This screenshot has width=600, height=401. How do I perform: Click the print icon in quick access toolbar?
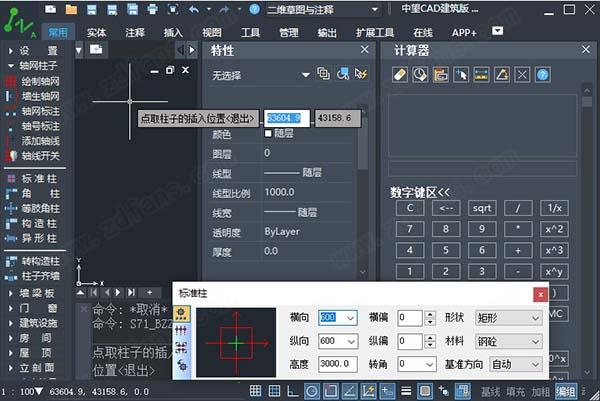(x=153, y=9)
